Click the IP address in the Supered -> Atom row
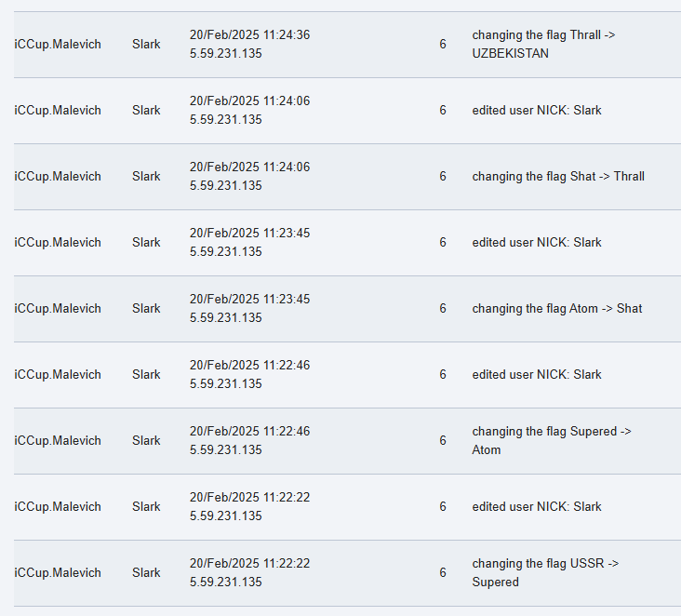The width and height of the screenshot is (681, 616). click(226, 449)
